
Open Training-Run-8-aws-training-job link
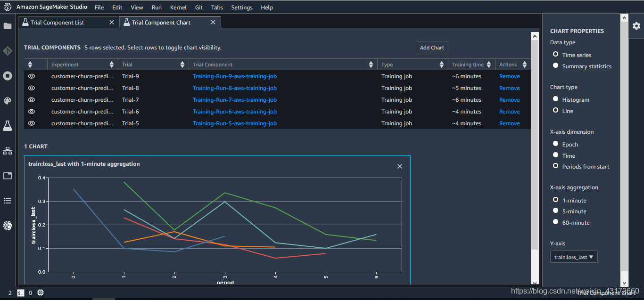(235, 88)
